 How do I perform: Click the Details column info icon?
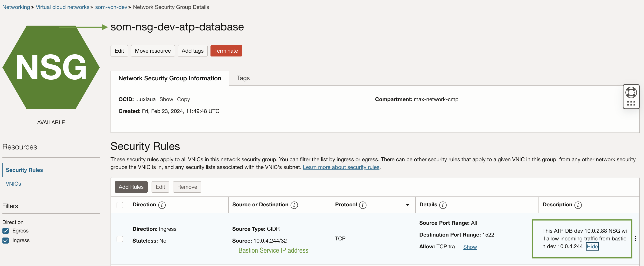pyautogui.click(x=443, y=205)
